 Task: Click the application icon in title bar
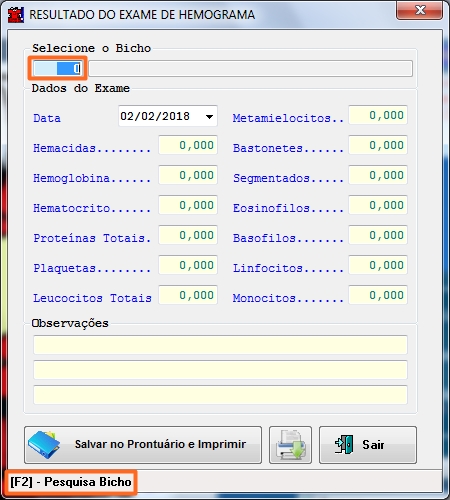(16, 15)
